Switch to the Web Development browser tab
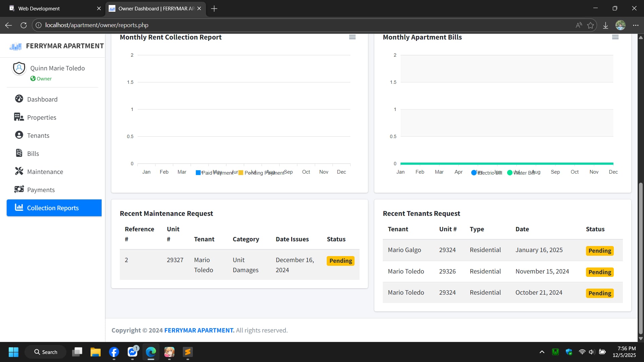The image size is (644, 362). tap(39, 8)
